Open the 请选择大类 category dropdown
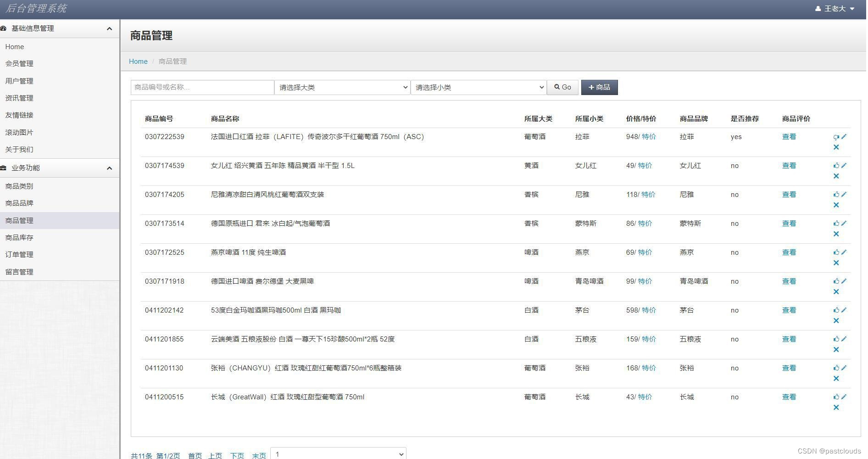 coord(341,87)
